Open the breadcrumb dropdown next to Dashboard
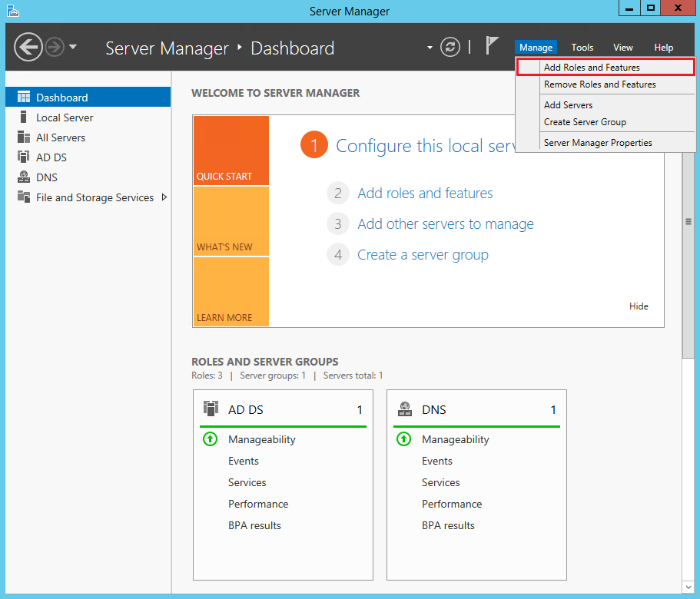700x599 pixels. (430, 48)
